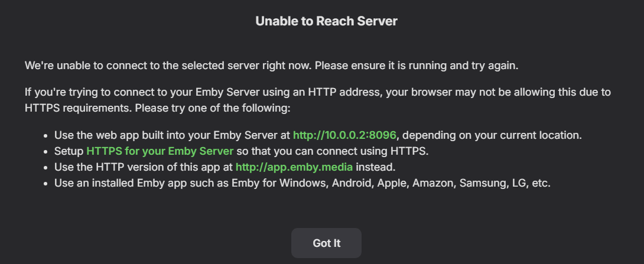Click the word "Setup" in the second bullet
The height and width of the screenshot is (264, 644).
click(x=69, y=151)
